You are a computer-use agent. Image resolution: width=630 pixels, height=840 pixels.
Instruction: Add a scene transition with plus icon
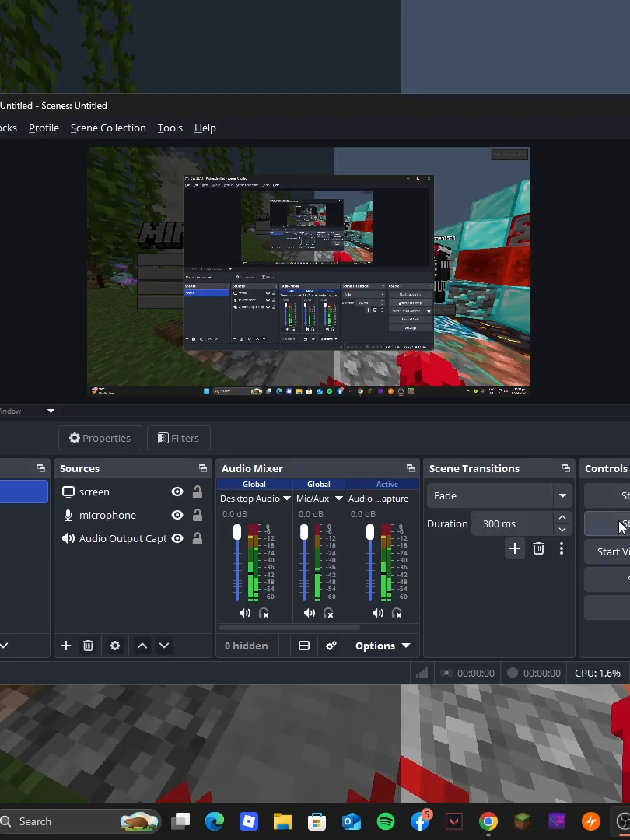click(514, 548)
